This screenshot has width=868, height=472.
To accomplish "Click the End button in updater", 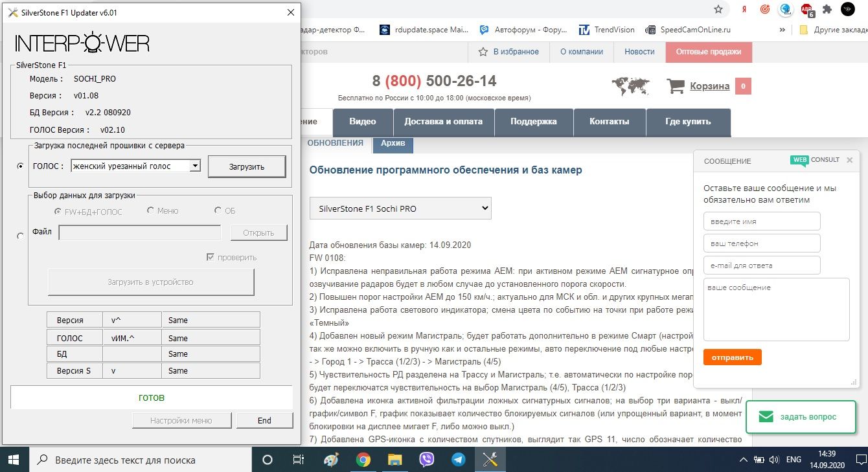I will pyautogui.click(x=264, y=420).
